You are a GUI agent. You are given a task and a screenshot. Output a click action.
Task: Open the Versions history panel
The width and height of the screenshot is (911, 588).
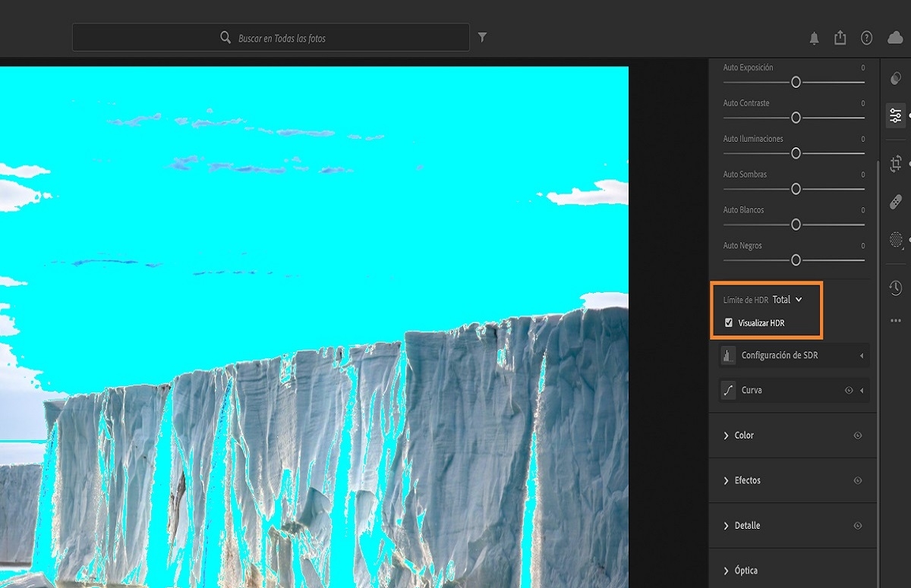[x=896, y=287]
